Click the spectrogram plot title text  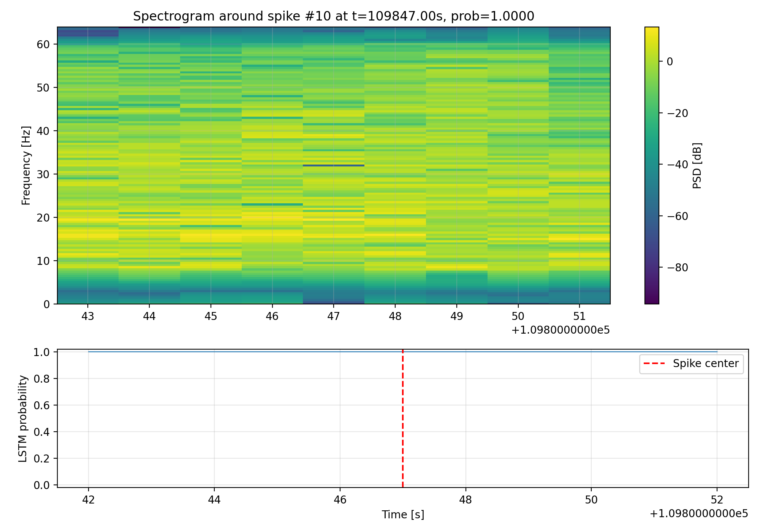click(333, 16)
